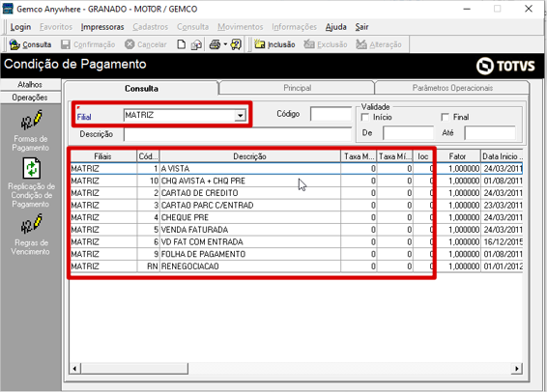Select the RENEGOCIACAO row
The width and height of the screenshot is (547, 392).
(296, 266)
